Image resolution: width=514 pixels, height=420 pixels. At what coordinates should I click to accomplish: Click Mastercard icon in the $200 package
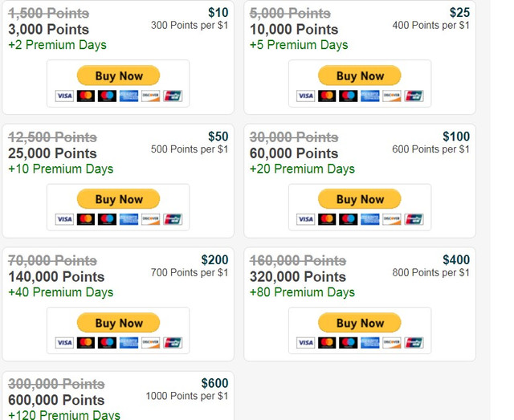pyautogui.click(x=86, y=343)
